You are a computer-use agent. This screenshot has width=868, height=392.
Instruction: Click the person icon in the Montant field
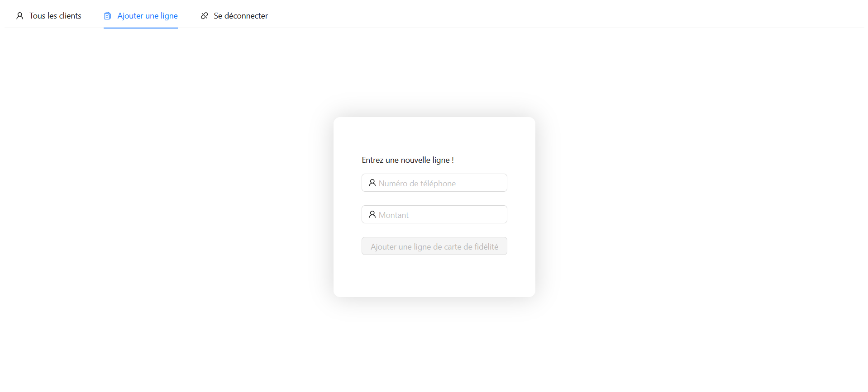(372, 214)
